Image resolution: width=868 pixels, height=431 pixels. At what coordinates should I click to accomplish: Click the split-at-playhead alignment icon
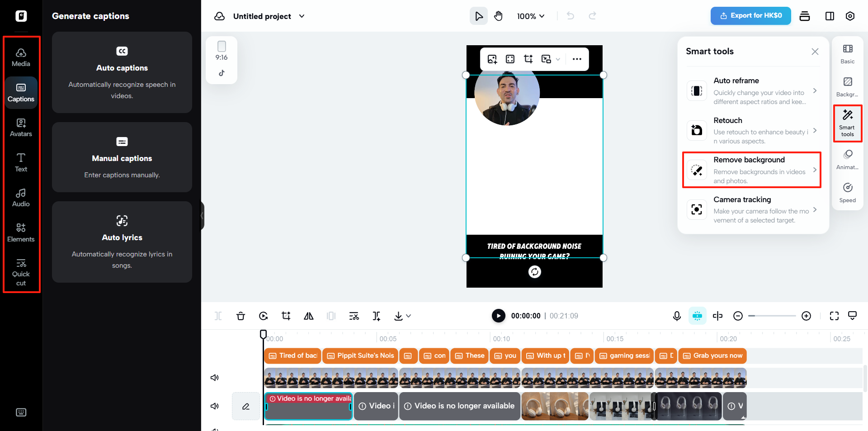pyautogui.click(x=717, y=316)
